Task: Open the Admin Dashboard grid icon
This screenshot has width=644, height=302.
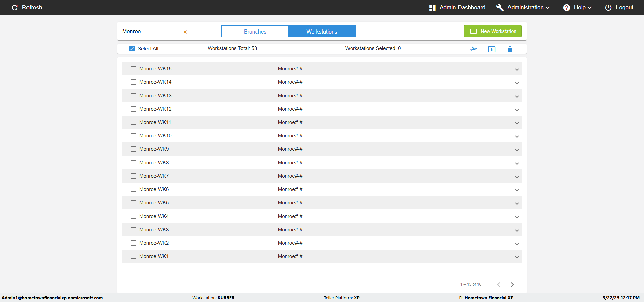Action: tap(432, 7)
